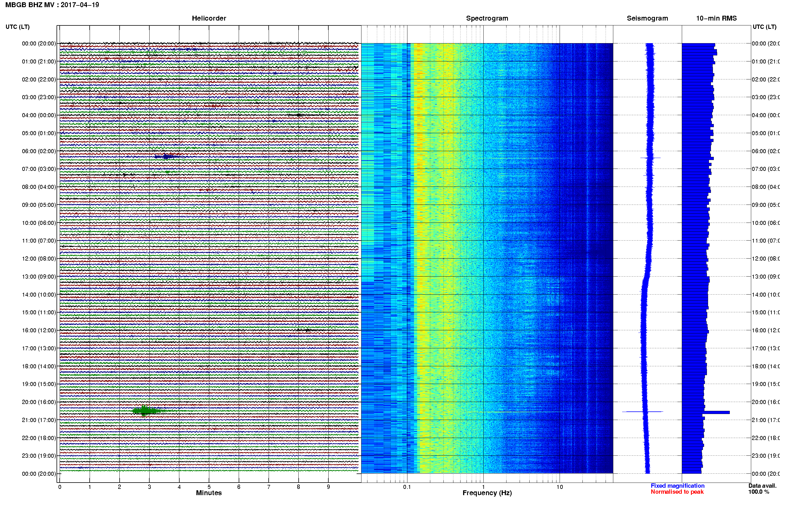Image resolution: width=812 pixels, height=508 pixels.
Task: Click the 'Data avail.' label
Action: tap(762, 486)
